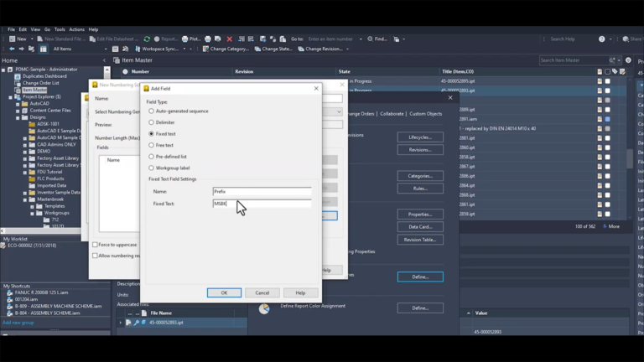Expand the Inventor Sample Data folder
The image size is (644, 362).
pos(24,193)
